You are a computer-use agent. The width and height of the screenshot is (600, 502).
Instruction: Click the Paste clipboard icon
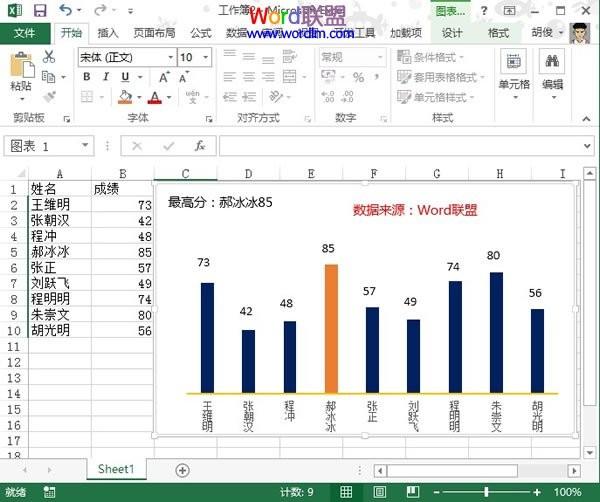tap(20, 70)
